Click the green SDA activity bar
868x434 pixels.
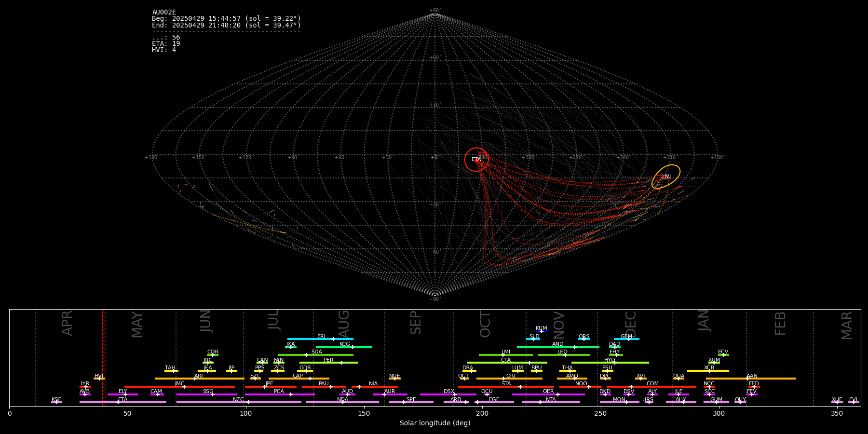315,355
